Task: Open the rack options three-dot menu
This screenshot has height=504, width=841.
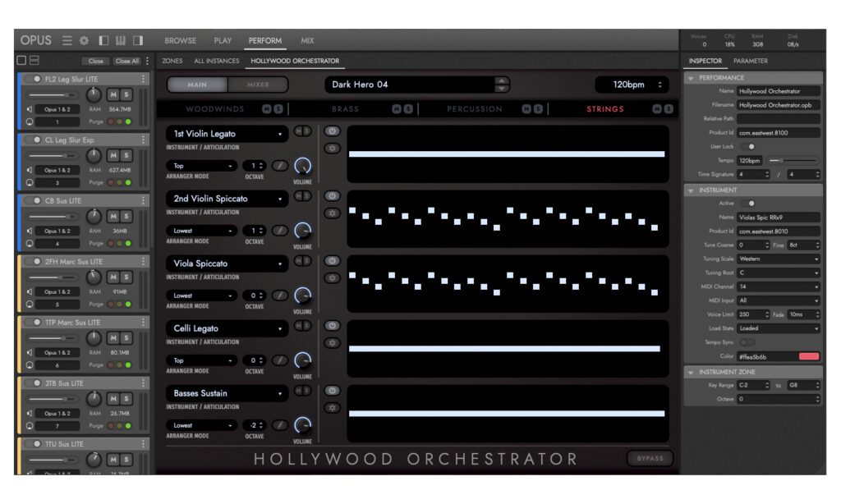Action: pyautogui.click(x=148, y=61)
